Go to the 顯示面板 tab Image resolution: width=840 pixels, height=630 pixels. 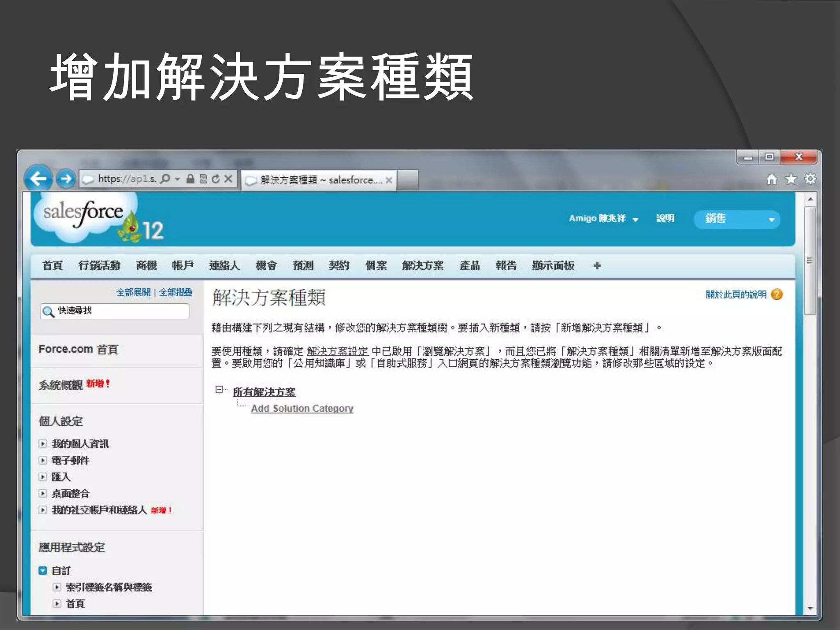point(553,266)
